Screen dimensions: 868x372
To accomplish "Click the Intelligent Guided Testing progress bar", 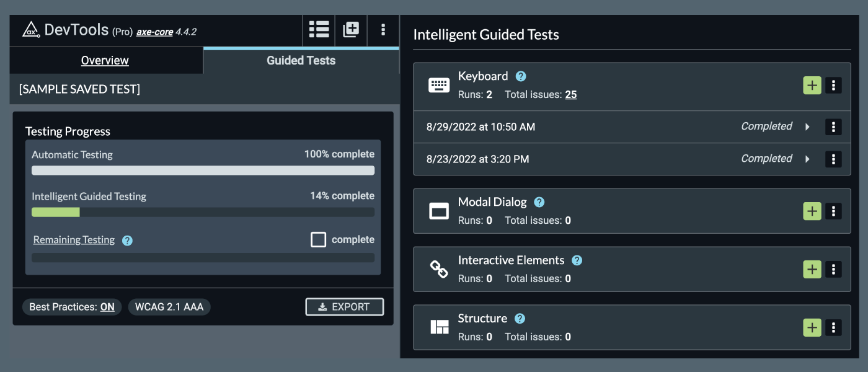I will click(203, 212).
